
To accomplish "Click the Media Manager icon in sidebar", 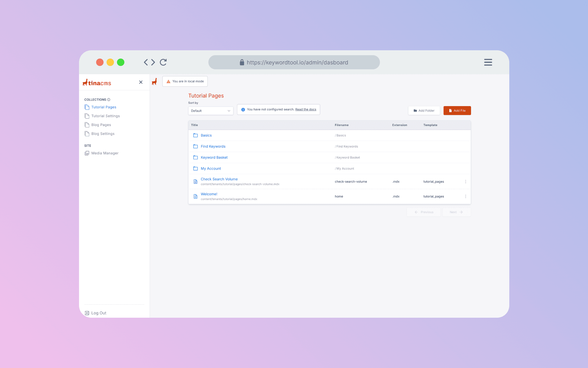I will click(x=87, y=153).
